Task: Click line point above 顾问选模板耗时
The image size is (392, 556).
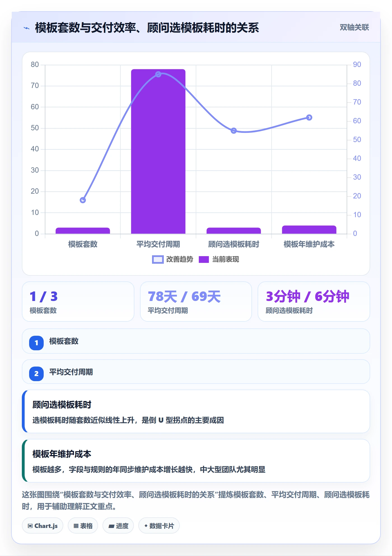Action: [234, 131]
